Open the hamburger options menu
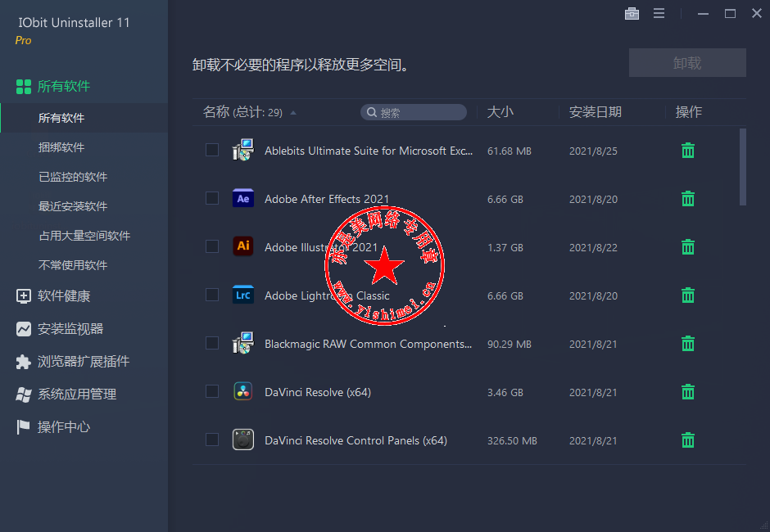This screenshot has height=532, width=770. [x=659, y=14]
